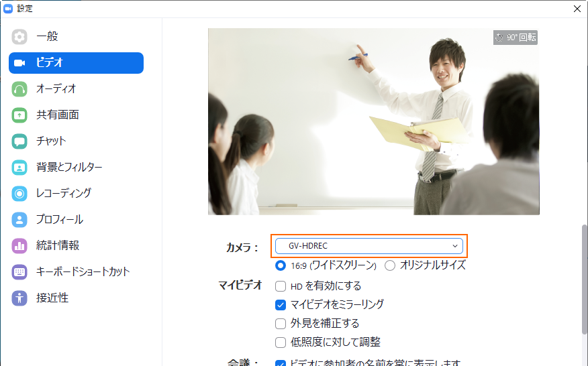Viewport: 588px width, 366px height.
Task: Click the オーディオ headphone icon
Action: [19, 89]
